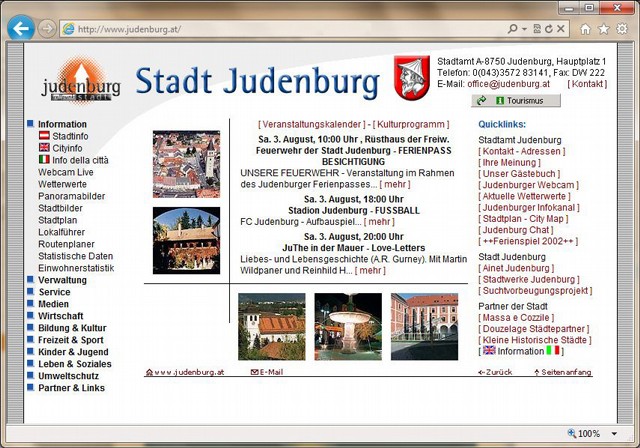Open Einwohnerstatistik menu entry
Screen dimensions: 640x448
pyautogui.click(x=76, y=268)
